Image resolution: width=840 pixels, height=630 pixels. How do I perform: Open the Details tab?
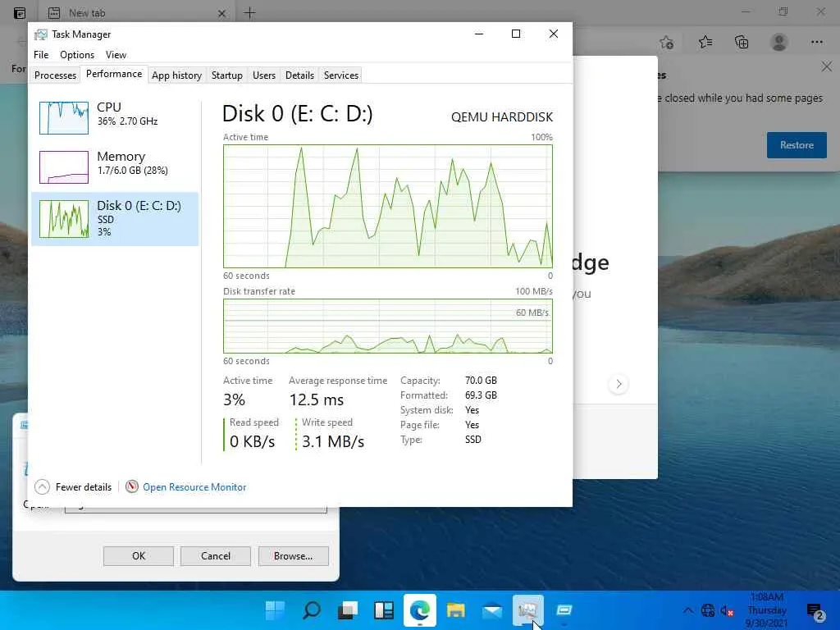tap(299, 75)
